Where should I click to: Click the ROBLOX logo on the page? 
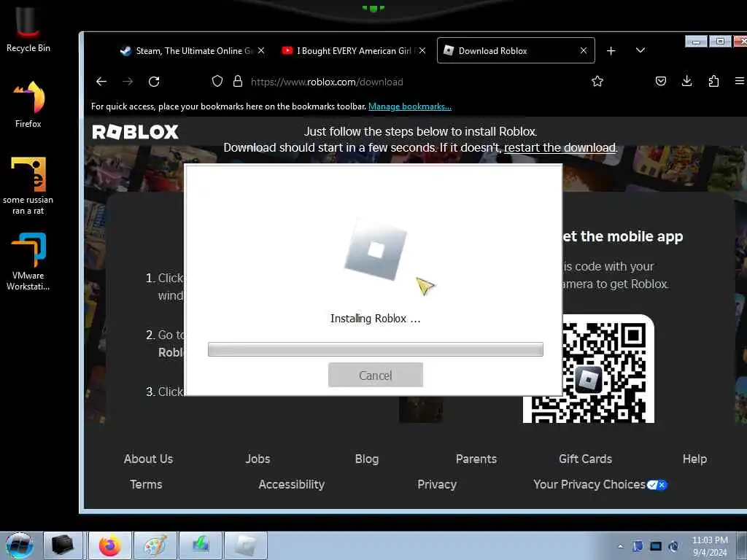coord(135,132)
